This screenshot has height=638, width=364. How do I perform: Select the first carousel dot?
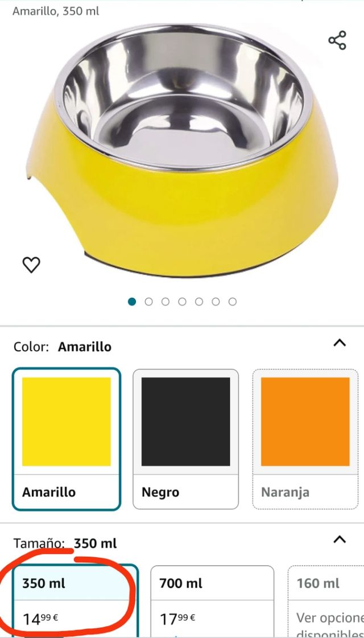pyautogui.click(x=132, y=301)
